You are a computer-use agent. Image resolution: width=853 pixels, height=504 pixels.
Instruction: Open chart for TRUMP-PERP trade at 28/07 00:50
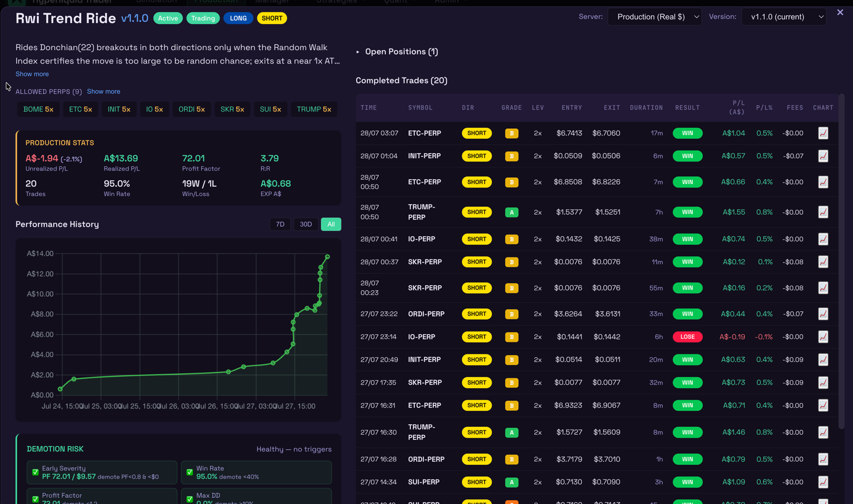tap(823, 212)
